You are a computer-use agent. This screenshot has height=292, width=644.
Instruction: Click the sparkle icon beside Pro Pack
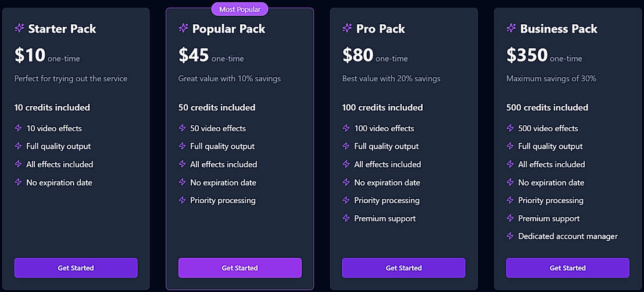[347, 28]
